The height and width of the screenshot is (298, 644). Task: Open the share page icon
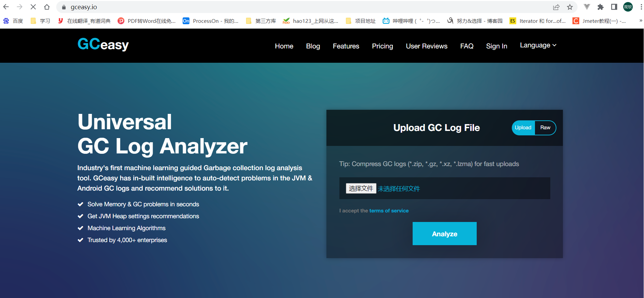coord(556,7)
